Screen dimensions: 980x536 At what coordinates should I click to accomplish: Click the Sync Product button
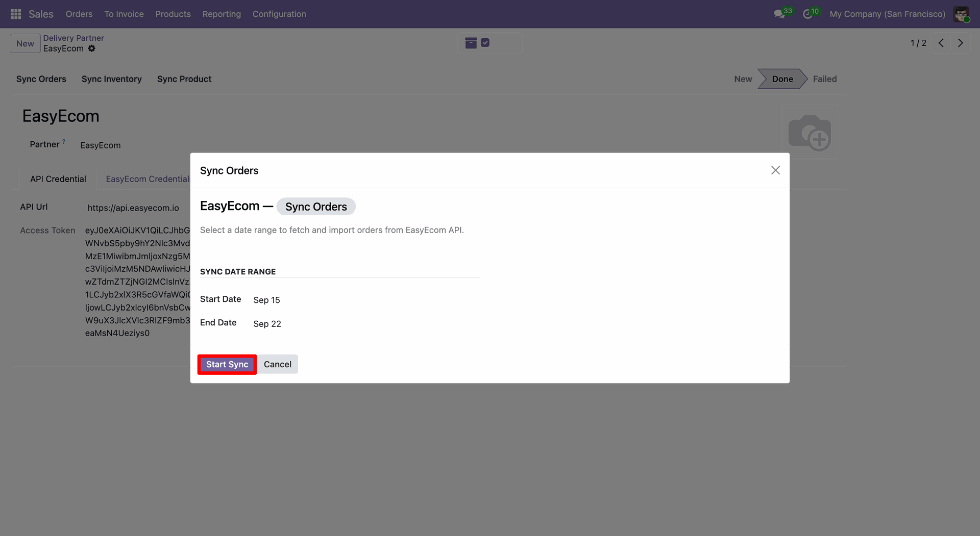click(184, 79)
